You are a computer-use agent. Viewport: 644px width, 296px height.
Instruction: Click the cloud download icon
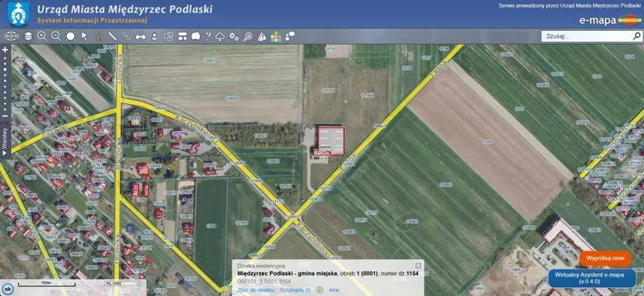point(220,37)
